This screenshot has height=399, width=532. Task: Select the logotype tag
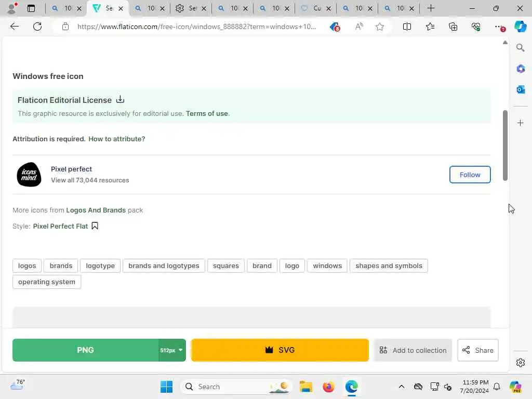[x=100, y=265]
